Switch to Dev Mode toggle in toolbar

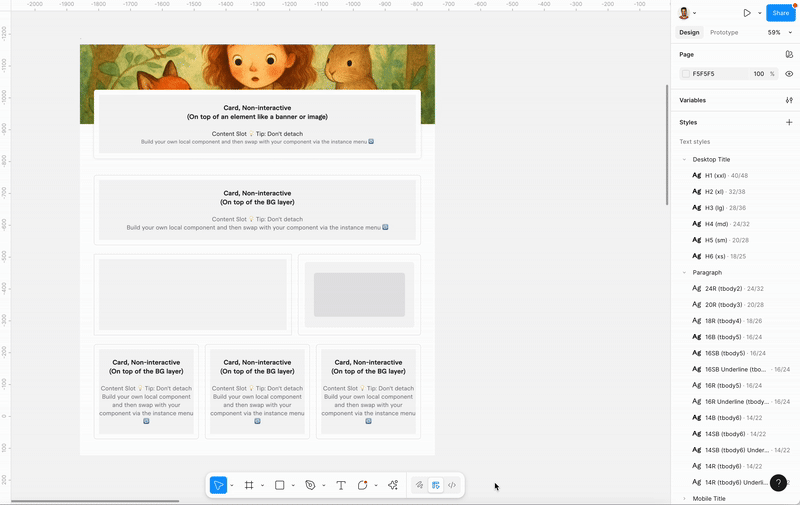pyautogui.click(x=452, y=485)
